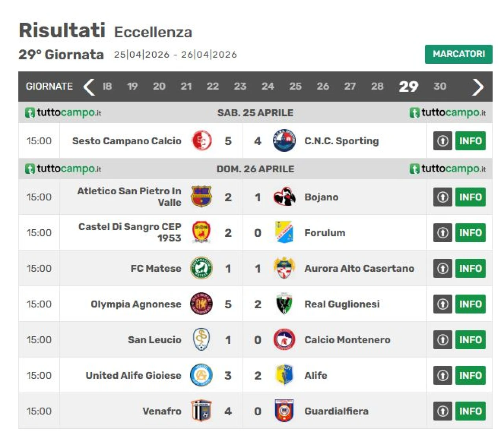Click the Sesto Campano Calcio team crest
Screen dimensions: 504x435
202,141
